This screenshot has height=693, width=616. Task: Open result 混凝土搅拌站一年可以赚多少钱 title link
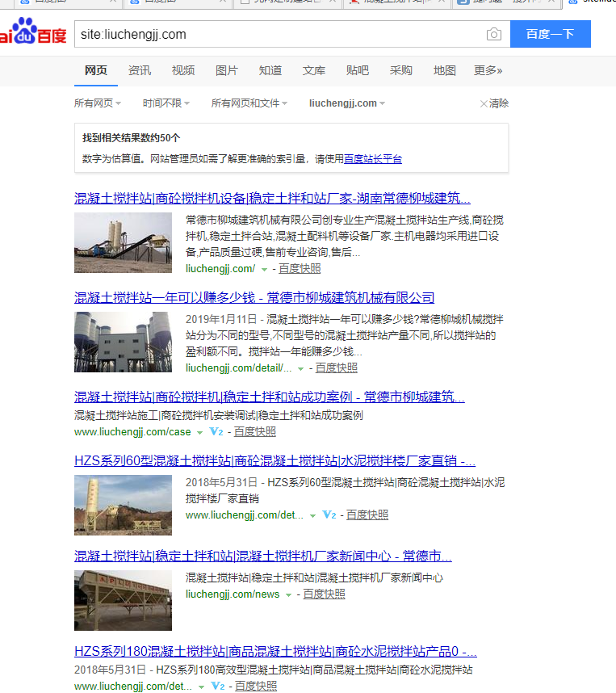[x=254, y=297]
